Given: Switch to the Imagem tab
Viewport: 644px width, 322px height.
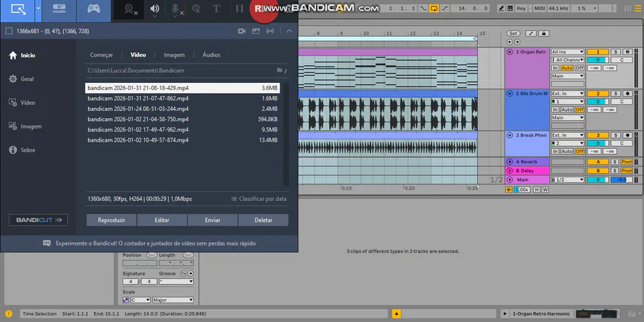Looking at the screenshot, I should [x=174, y=54].
